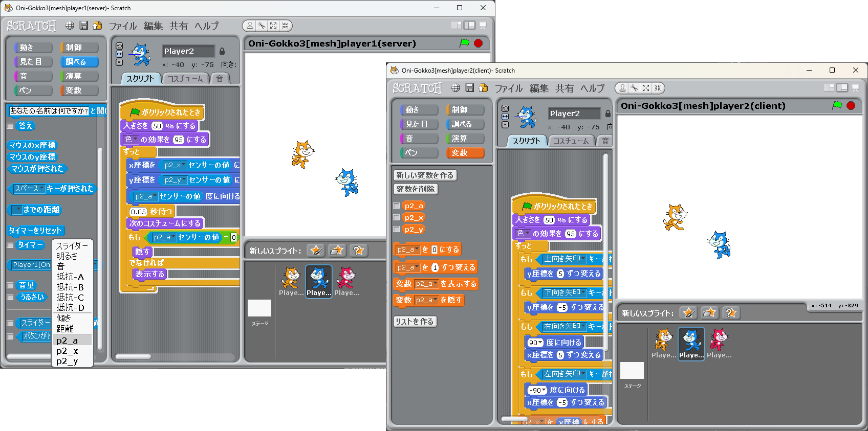Click the red stop sign in player1(server) stage
The height and width of the screenshot is (431, 868).
(479, 43)
